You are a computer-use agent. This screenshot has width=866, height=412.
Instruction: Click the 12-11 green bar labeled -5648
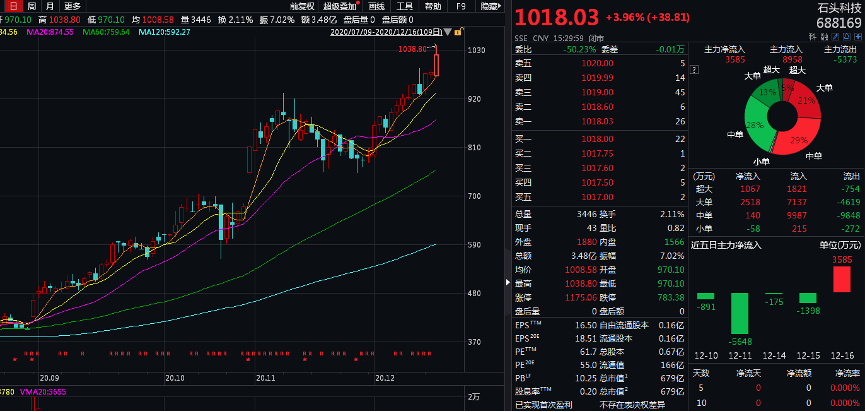pos(740,314)
